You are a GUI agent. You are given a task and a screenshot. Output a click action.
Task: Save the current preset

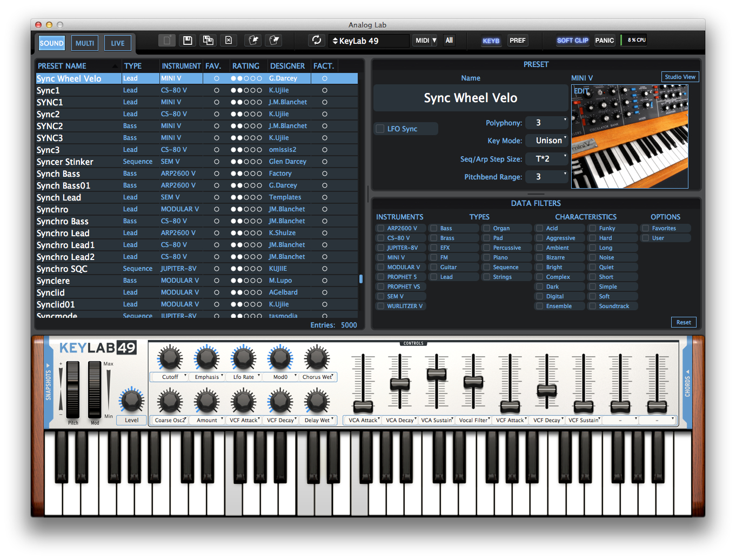[x=187, y=40]
